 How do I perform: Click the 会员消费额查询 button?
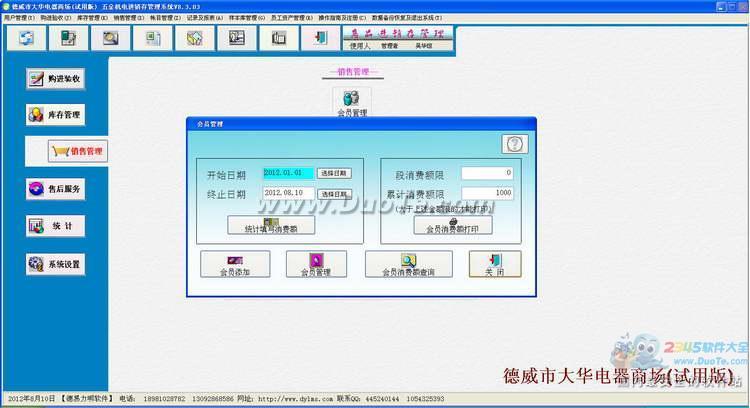coord(408,264)
